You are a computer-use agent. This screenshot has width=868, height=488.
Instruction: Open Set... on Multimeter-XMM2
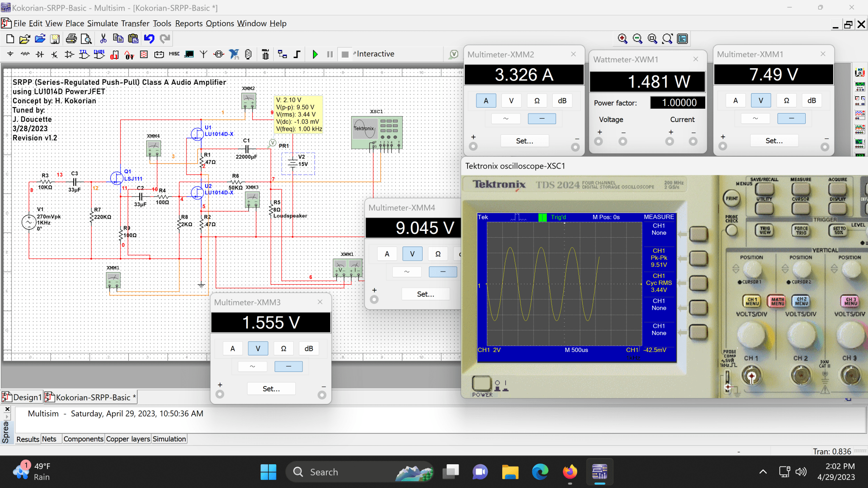coord(525,141)
